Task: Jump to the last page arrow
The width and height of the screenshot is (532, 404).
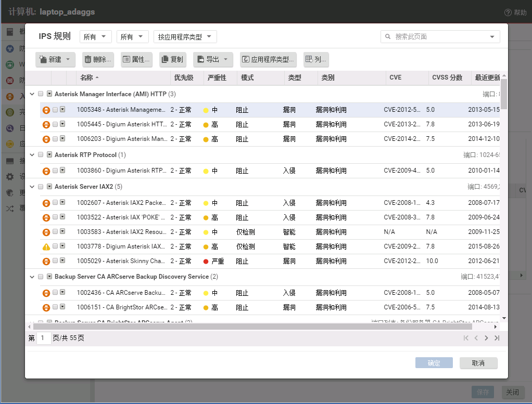Action: 497,338
